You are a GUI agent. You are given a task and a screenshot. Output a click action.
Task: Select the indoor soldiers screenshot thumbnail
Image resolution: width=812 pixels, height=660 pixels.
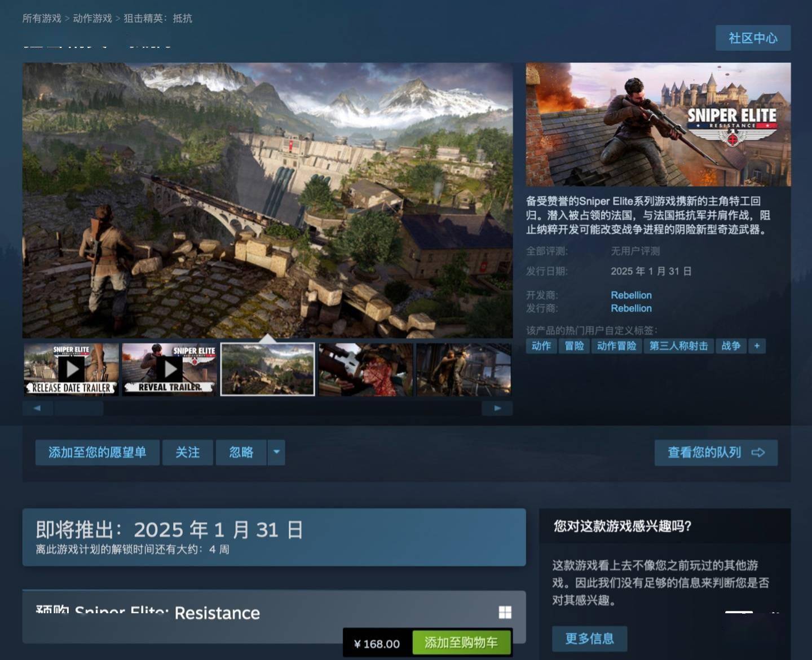(464, 369)
